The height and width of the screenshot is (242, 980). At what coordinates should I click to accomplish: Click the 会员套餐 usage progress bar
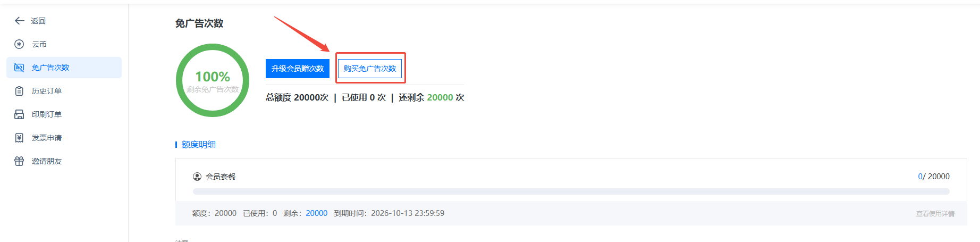point(571,191)
